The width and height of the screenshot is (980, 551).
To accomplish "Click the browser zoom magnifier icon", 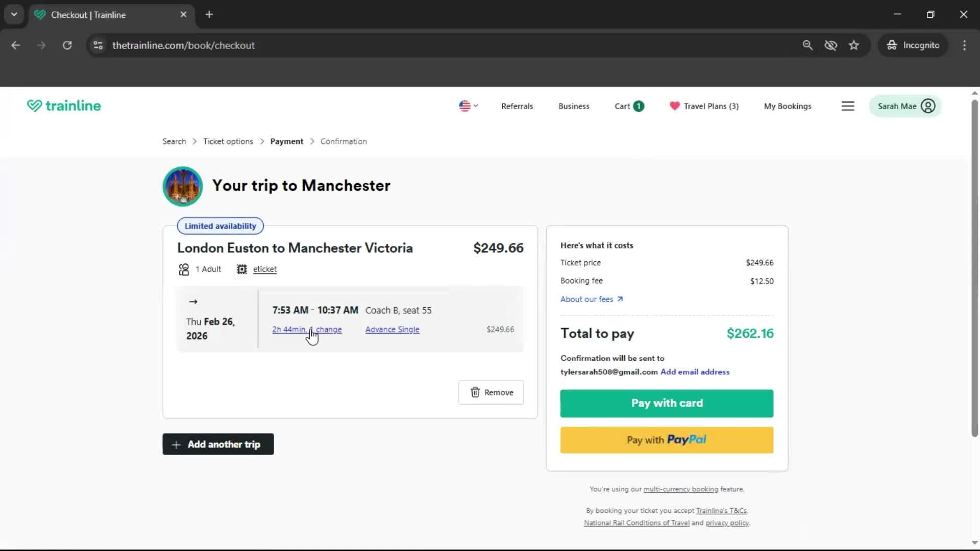I will [x=807, y=45].
